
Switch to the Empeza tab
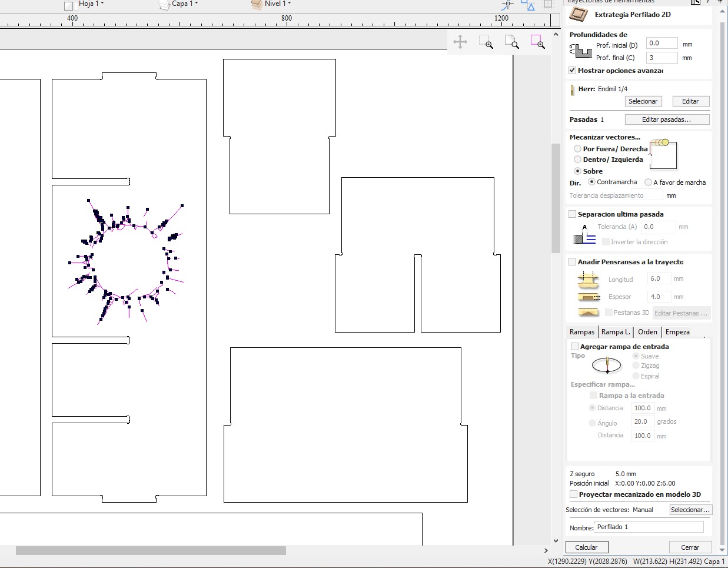tap(677, 332)
